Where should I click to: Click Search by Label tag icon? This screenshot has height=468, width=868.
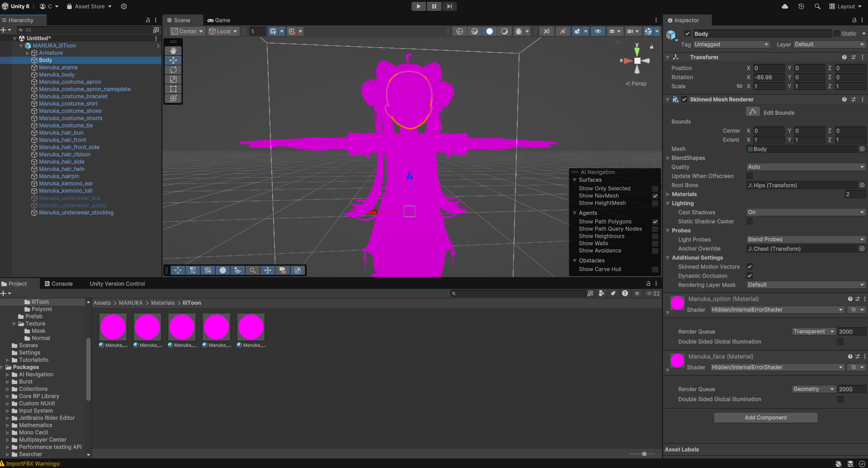pyautogui.click(x=613, y=293)
